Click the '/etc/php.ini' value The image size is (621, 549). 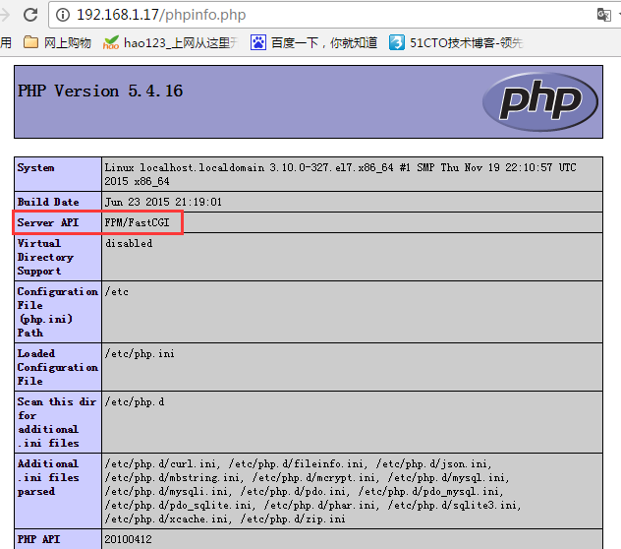(x=139, y=353)
